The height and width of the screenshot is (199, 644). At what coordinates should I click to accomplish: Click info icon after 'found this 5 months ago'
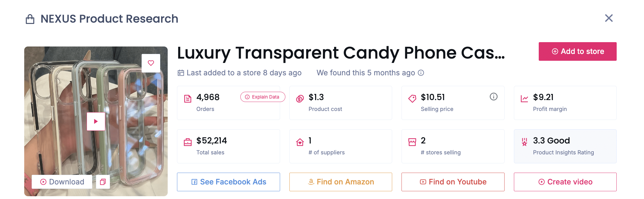coord(421,73)
